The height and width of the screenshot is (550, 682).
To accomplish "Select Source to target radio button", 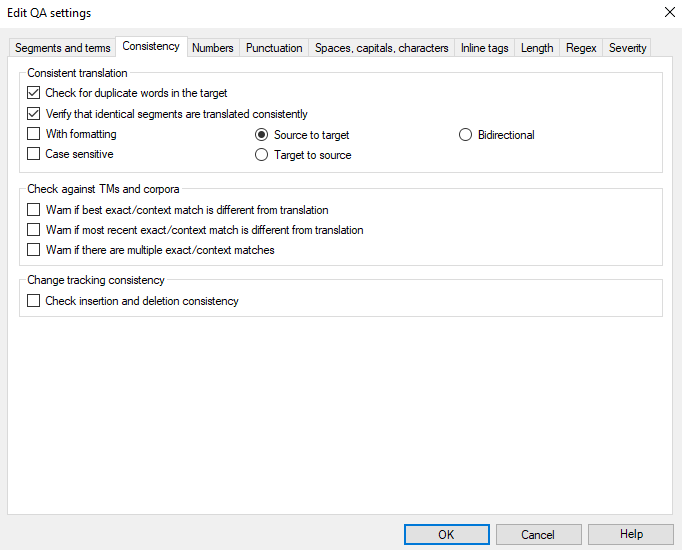I will click(261, 135).
